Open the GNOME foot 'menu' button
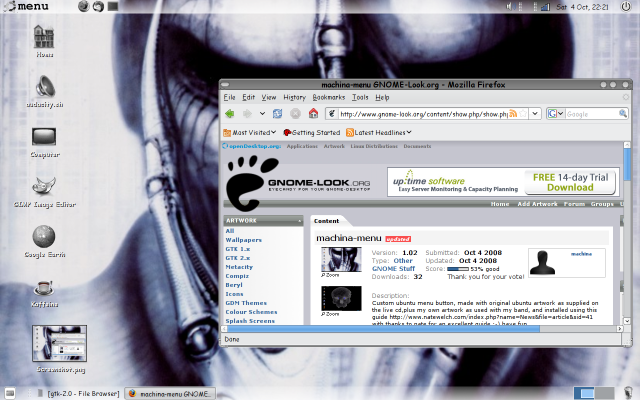 point(26,6)
